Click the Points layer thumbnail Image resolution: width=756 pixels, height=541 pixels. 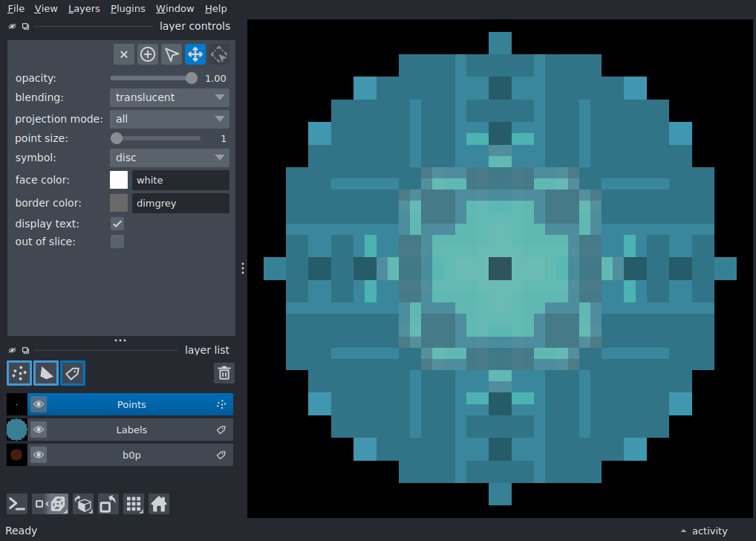[17, 404]
